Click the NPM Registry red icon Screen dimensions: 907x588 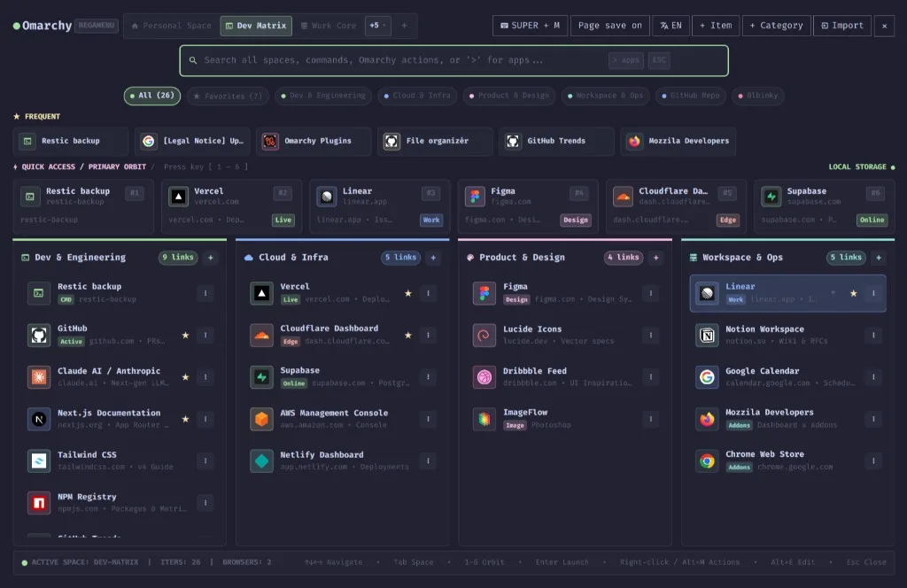pyautogui.click(x=39, y=503)
